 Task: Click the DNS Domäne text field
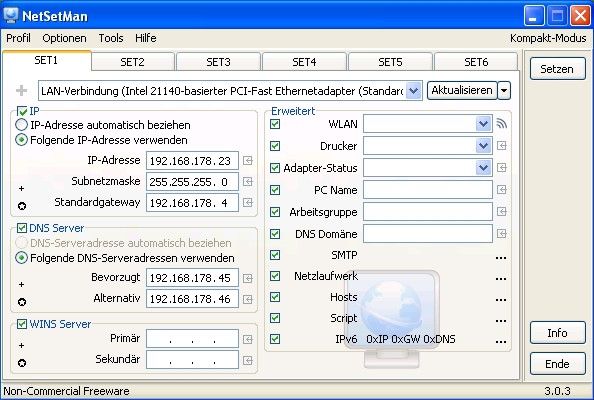tap(428, 233)
